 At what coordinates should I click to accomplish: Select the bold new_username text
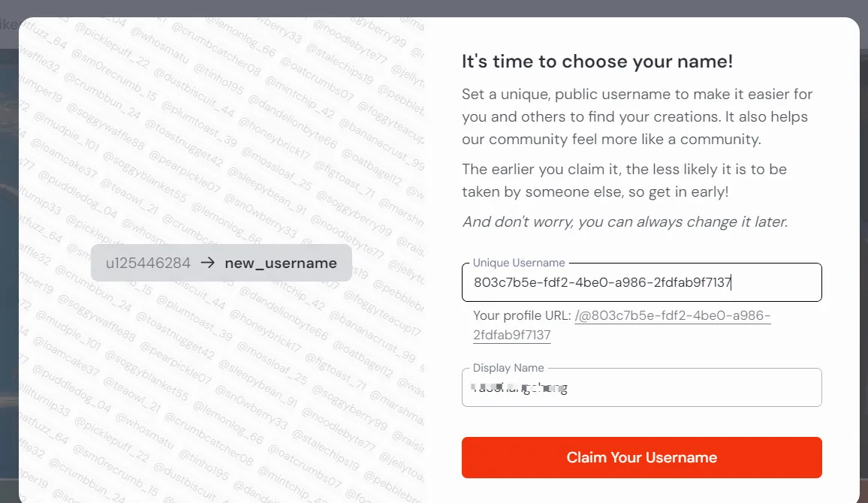(x=281, y=263)
